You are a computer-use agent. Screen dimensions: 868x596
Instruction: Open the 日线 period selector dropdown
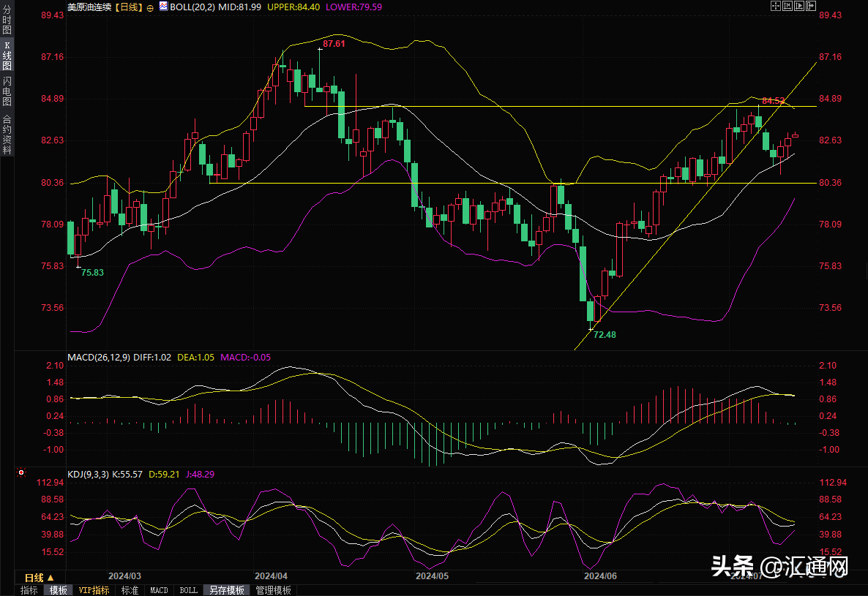[40, 578]
